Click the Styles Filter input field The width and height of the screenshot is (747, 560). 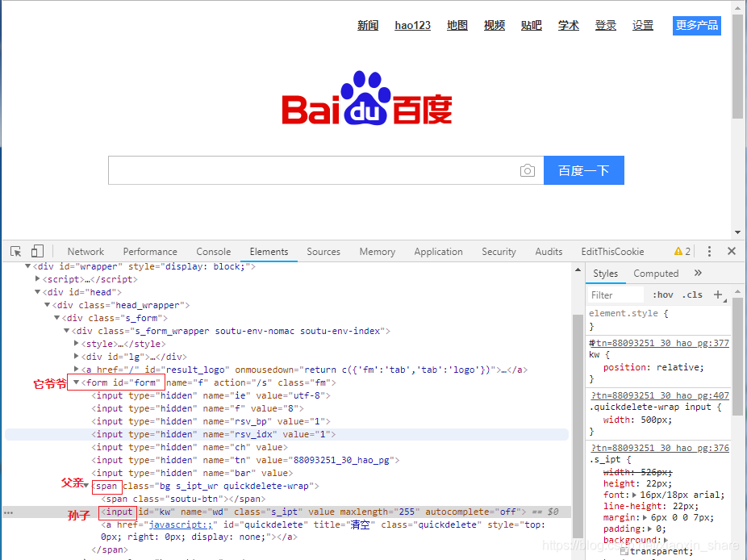click(x=616, y=295)
